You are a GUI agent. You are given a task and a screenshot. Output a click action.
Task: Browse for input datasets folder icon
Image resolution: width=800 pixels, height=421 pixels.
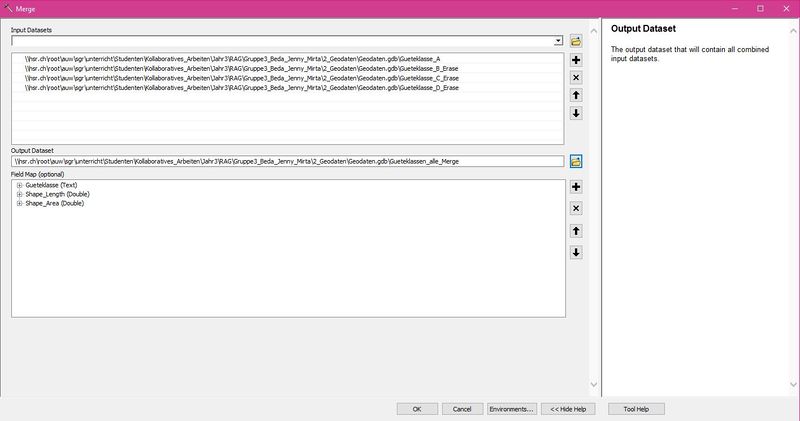pos(576,41)
